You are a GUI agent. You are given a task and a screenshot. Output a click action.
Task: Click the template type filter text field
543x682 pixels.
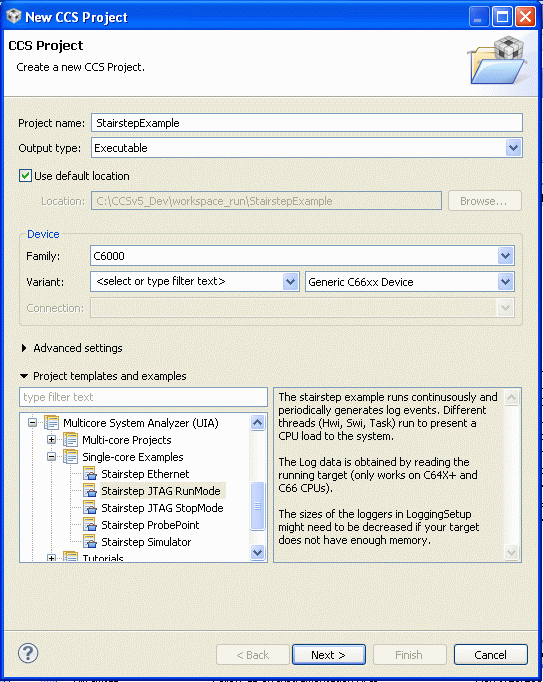point(143,397)
